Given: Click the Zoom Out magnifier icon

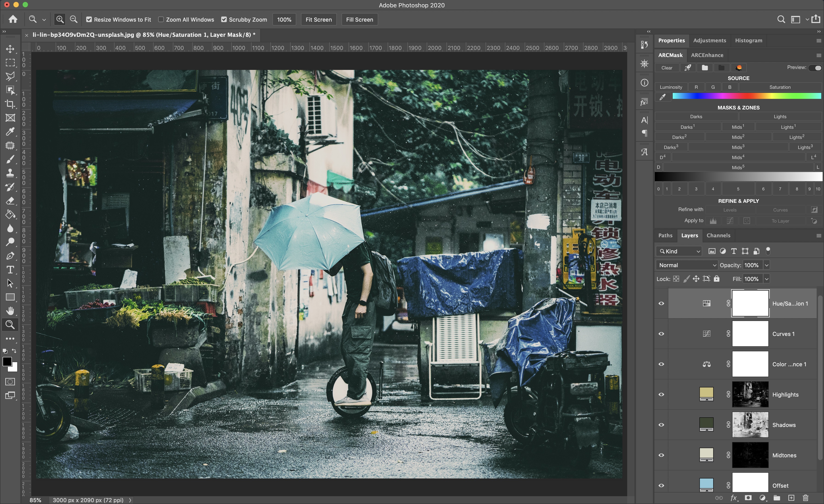Looking at the screenshot, I should click(x=74, y=19).
